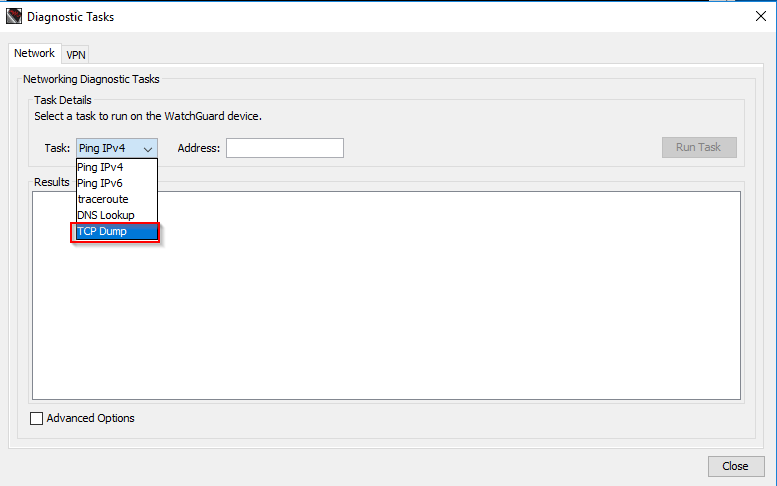
Task: Close the Diagnostic Tasks window with X
Action: (759, 16)
